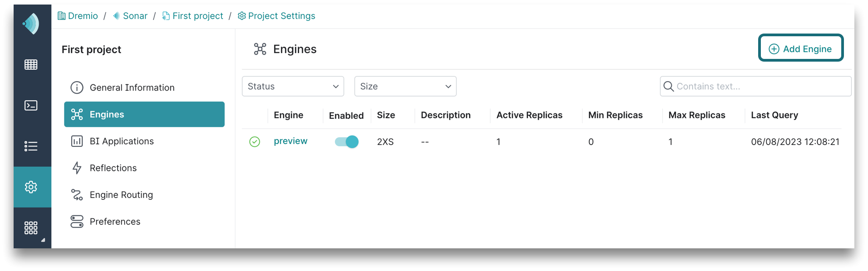868x271 pixels.
Task: Expand the Status filter dropdown
Action: [293, 86]
